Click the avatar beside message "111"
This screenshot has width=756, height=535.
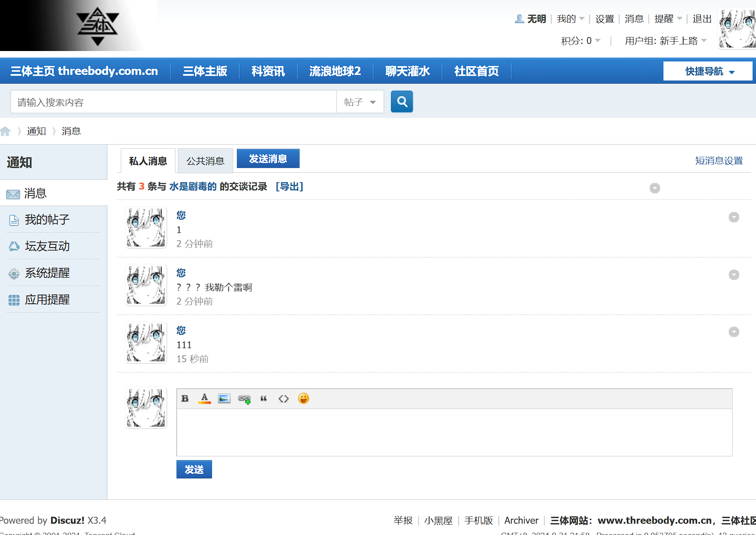[x=147, y=343]
